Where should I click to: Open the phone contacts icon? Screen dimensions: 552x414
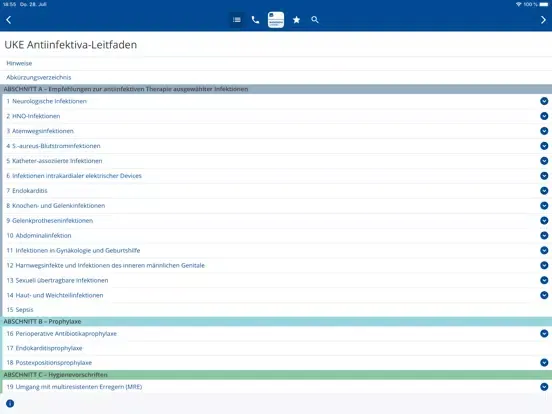tap(256, 20)
